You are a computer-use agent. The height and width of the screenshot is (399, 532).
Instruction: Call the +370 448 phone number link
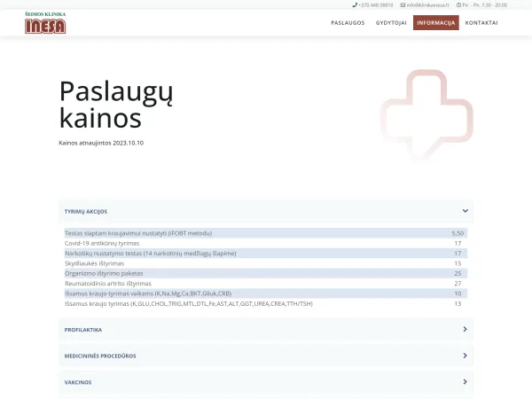click(x=376, y=5)
